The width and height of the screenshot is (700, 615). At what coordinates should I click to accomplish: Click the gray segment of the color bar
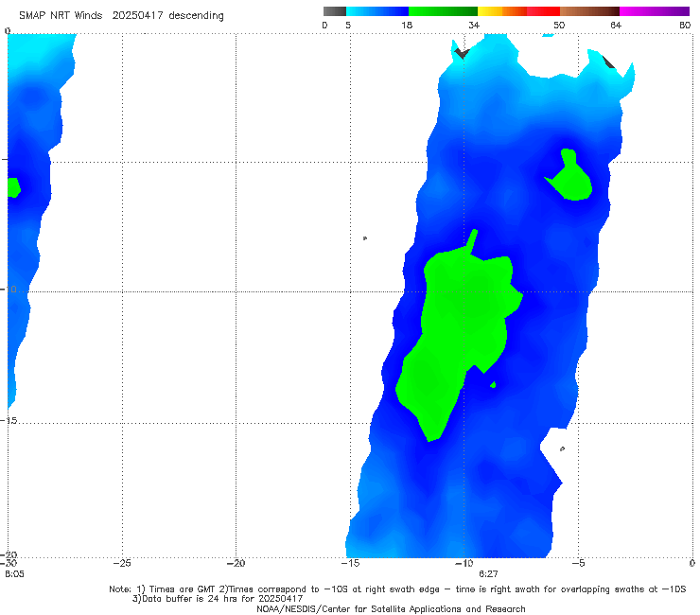pos(334,11)
